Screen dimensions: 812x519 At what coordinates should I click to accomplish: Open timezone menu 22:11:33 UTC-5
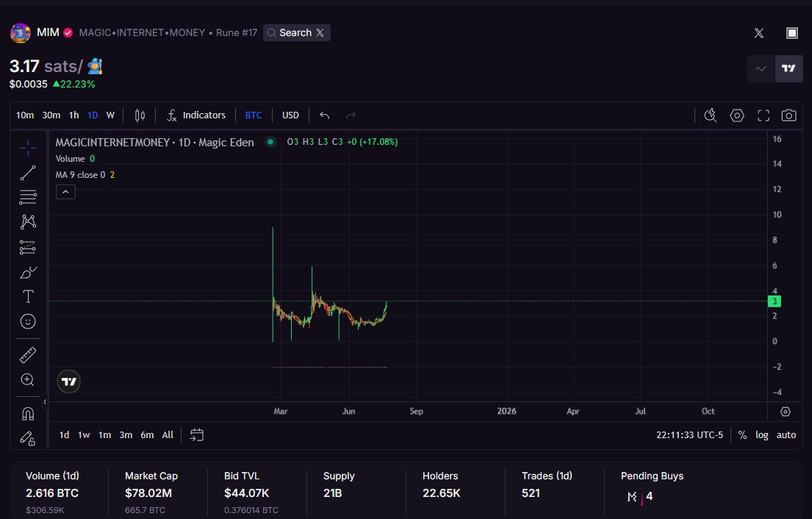[x=689, y=435]
